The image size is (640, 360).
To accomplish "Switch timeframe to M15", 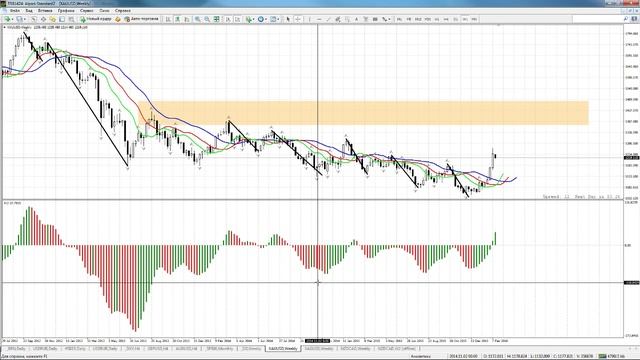I will [x=418, y=19].
